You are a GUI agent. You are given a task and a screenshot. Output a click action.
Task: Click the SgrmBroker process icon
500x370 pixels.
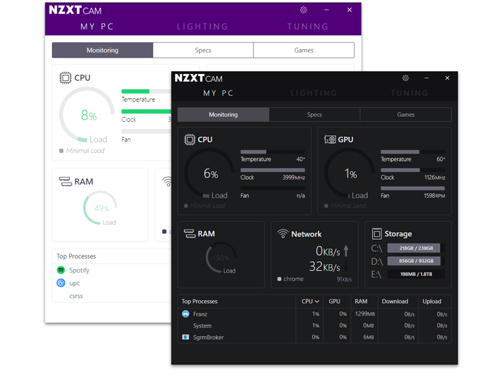[x=186, y=337]
